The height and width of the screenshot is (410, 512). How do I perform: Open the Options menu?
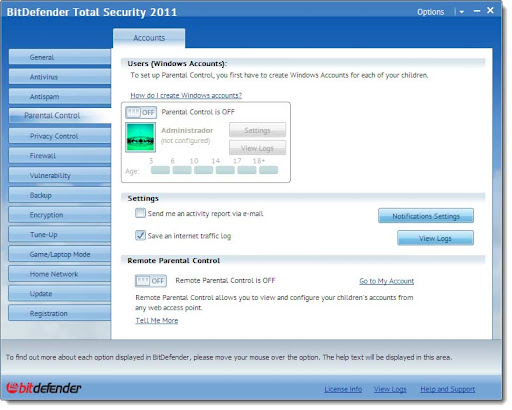(x=431, y=12)
